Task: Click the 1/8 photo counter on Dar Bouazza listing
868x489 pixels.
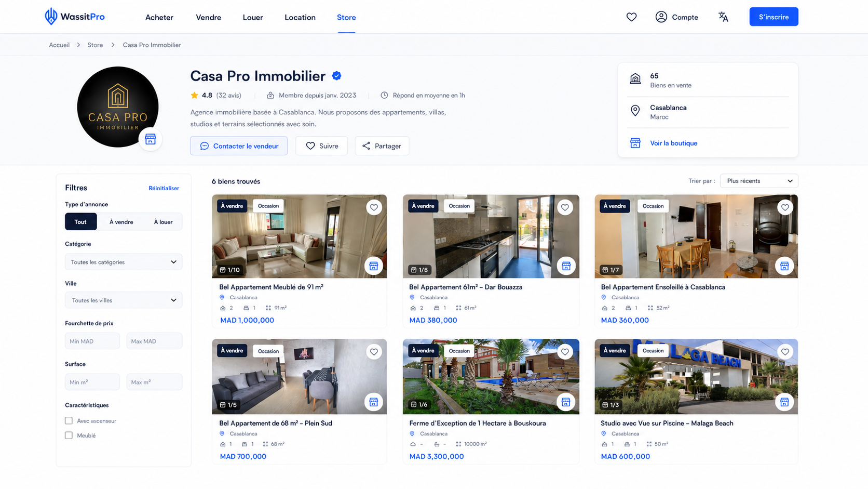Action: [419, 270]
